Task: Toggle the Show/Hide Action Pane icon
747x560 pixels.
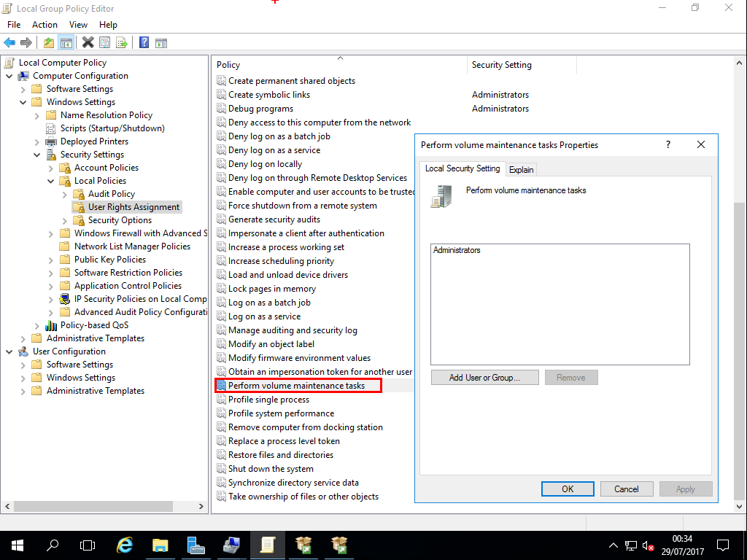Action: [x=161, y=42]
